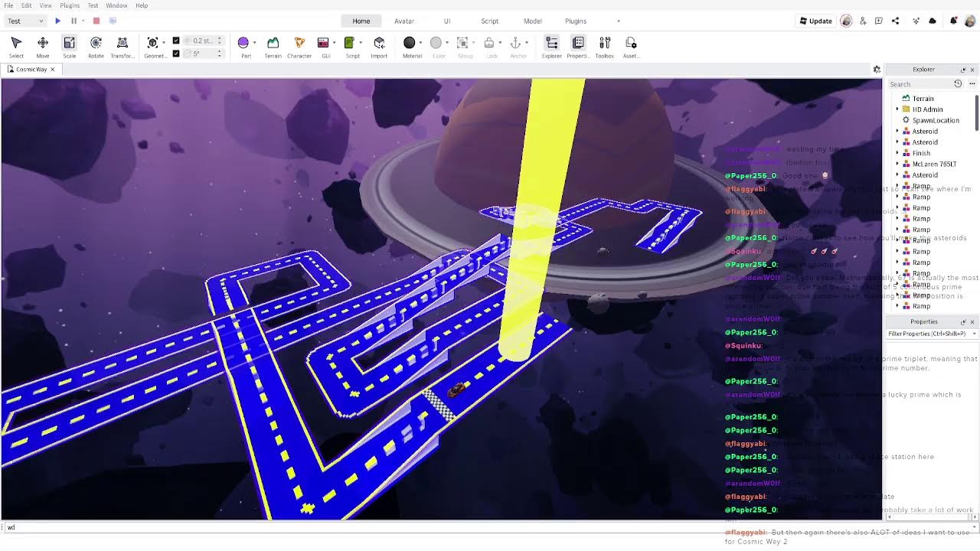
Task: Expand the McLaren 765LT model
Action: [x=897, y=164]
